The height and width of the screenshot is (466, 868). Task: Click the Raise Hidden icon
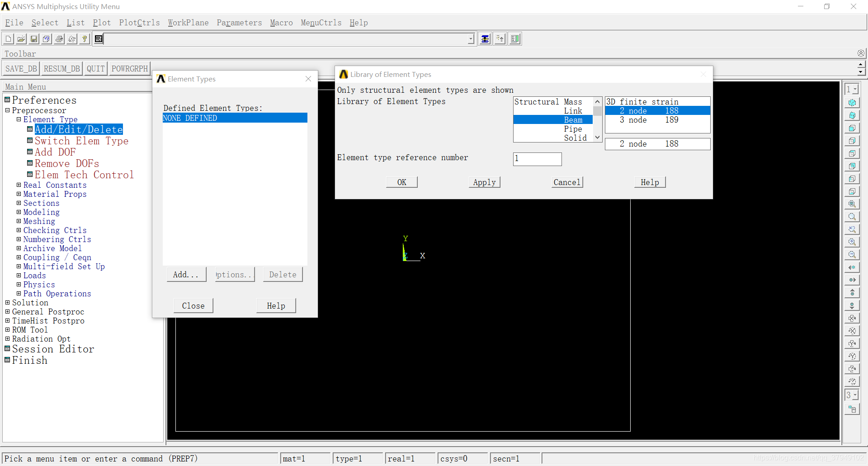tap(485, 39)
